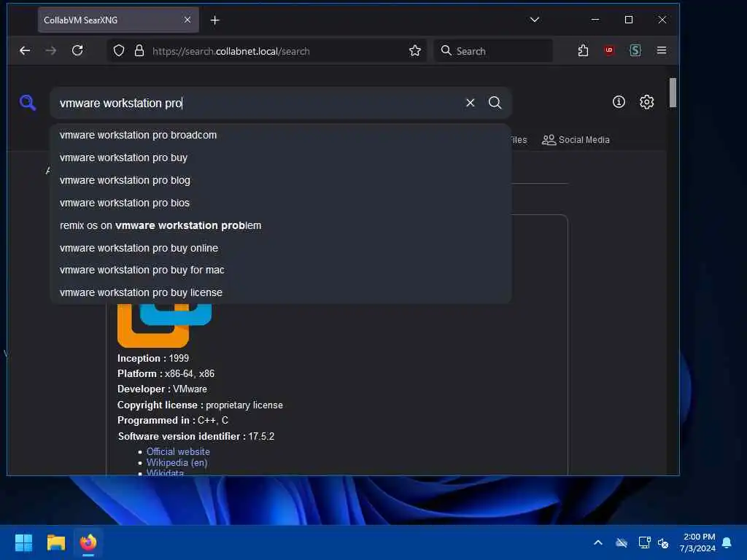This screenshot has width=747, height=560.
Task: Open the 2:00 PM clock and calendar
Action: (698, 542)
